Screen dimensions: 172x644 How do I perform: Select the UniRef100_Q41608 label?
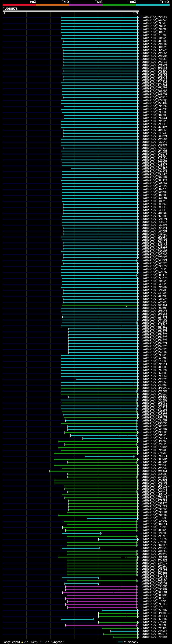tap(154, 145)
